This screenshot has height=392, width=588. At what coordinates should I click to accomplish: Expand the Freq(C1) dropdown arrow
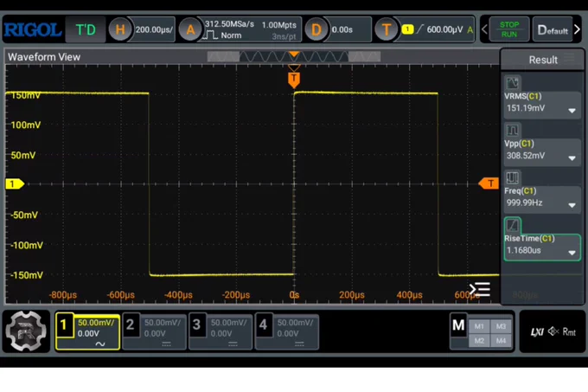pos(572,205)
